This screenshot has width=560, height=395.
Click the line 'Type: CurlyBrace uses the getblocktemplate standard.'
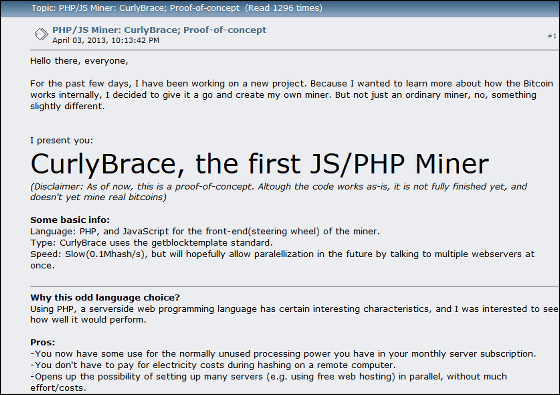(151, 243)
